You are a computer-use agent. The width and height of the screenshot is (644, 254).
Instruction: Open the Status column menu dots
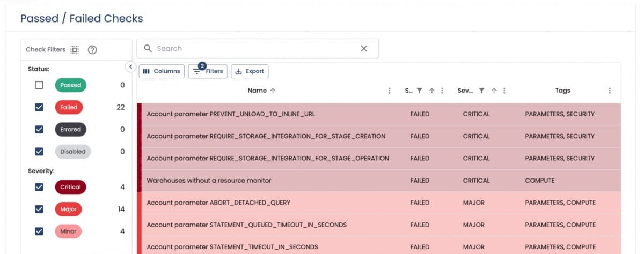click(x=442, y=91)
